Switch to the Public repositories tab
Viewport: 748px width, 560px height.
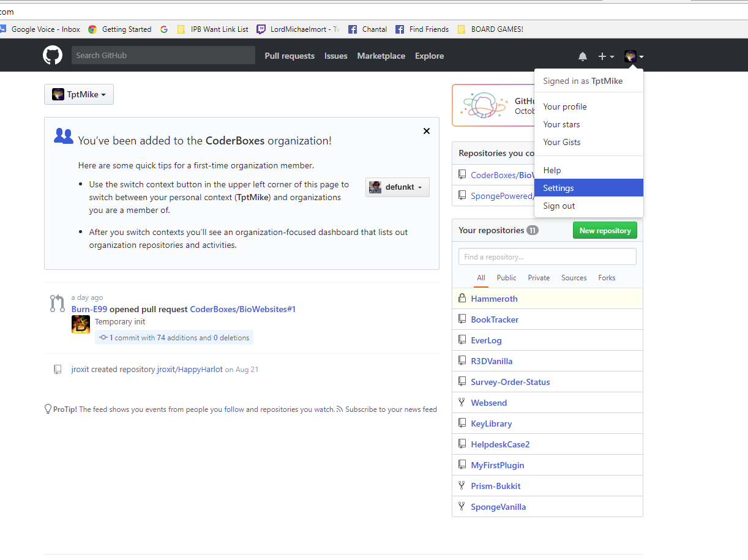point(507,278)
